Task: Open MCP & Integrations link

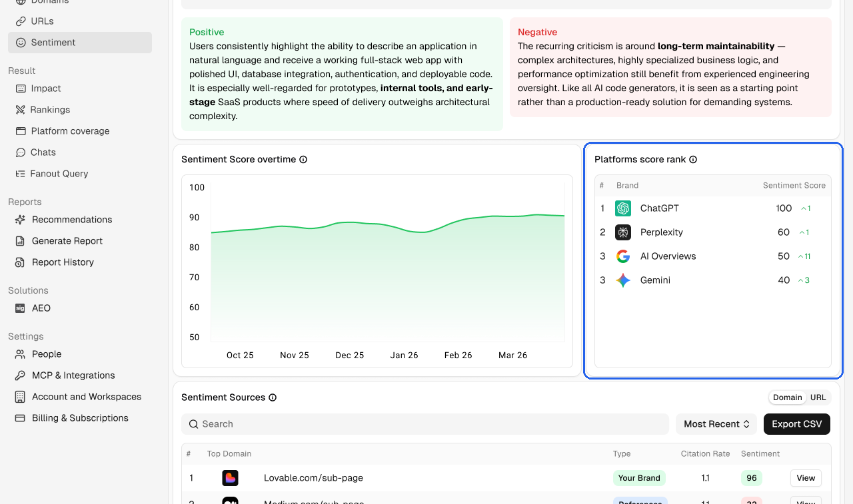Action: [x=73, y=376]
